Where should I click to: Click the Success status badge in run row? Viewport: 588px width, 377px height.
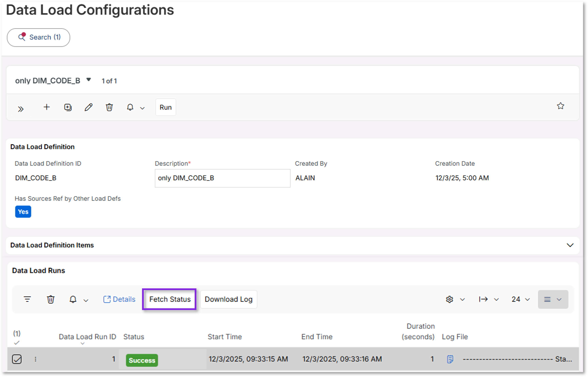(x=142, y=360)
